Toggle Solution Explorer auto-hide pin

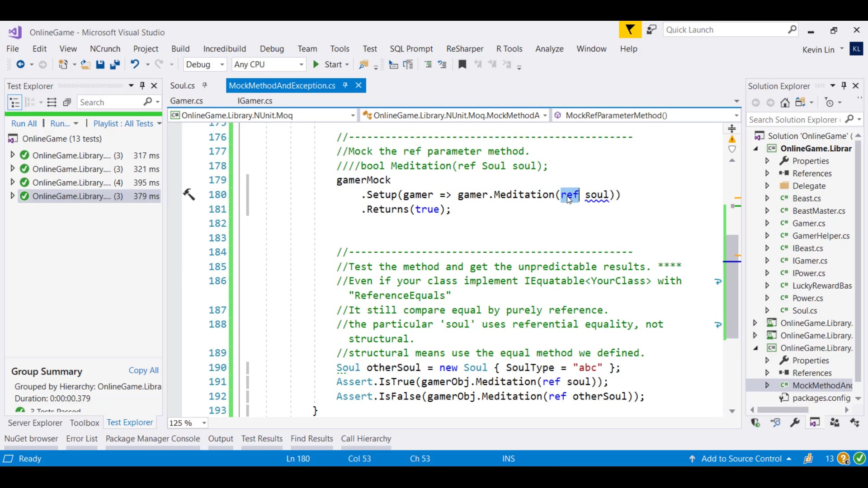844,85
